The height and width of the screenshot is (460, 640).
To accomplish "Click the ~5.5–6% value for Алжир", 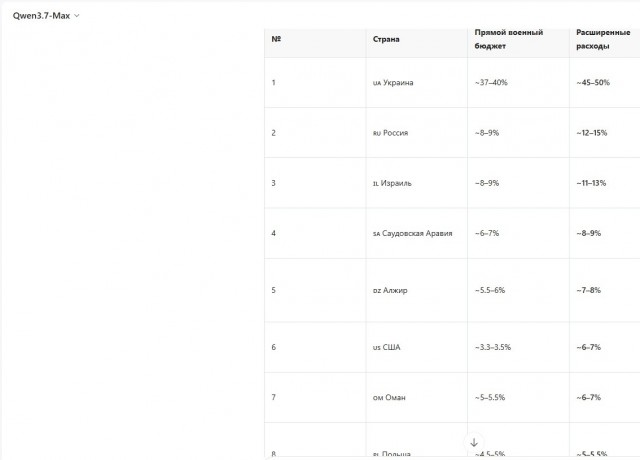I will tap(490, 290).
